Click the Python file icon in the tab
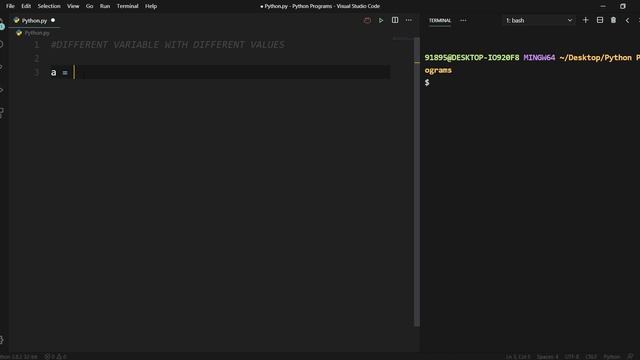The height and width of the screenshot is (360, 640). click(16, 20)
